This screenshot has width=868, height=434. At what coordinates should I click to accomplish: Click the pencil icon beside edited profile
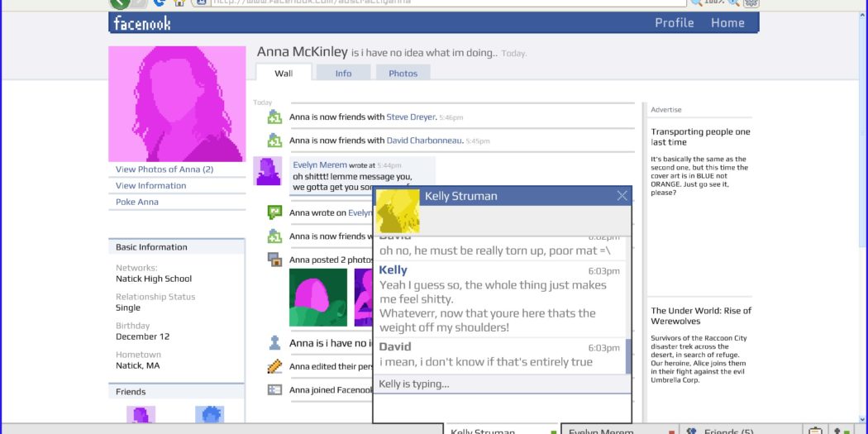coord(274,366)
